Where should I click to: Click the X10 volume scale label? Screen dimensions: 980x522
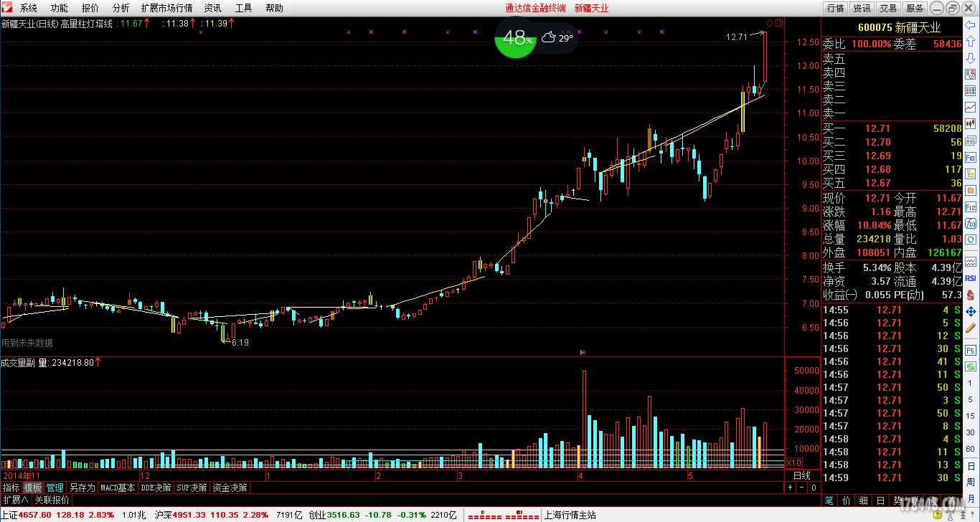[794, 463]
